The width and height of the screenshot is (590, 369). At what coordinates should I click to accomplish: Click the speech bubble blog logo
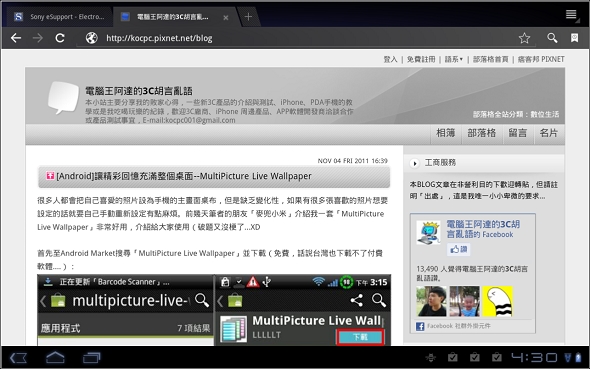click(x=63, y=97)
